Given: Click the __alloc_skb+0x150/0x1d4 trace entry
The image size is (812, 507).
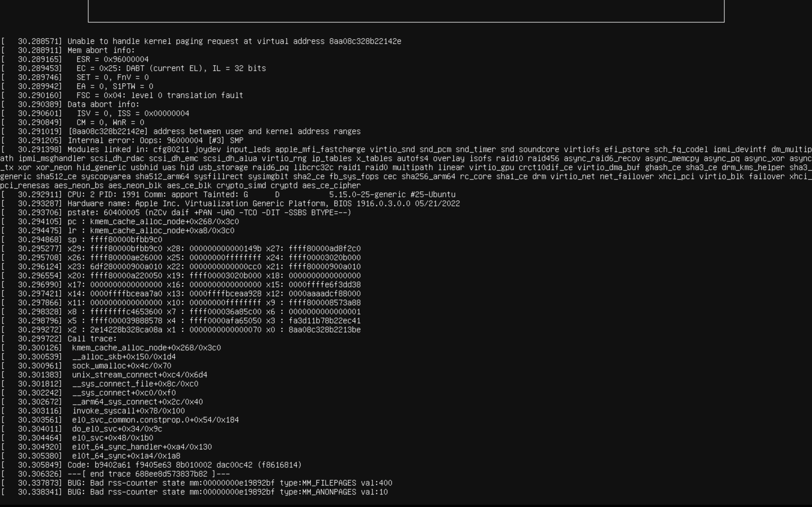Looking at the screenshot, I should pyautogui.click(x=124, y=357).
